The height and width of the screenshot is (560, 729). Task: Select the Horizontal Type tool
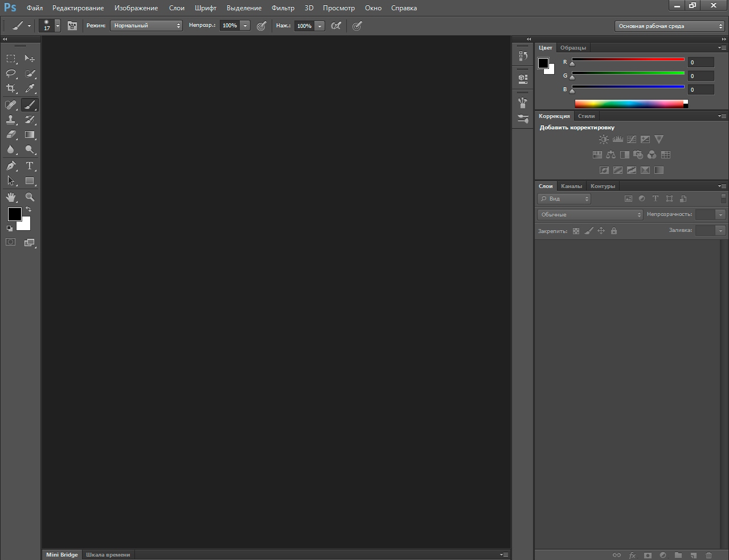click(x=30, y=166)
